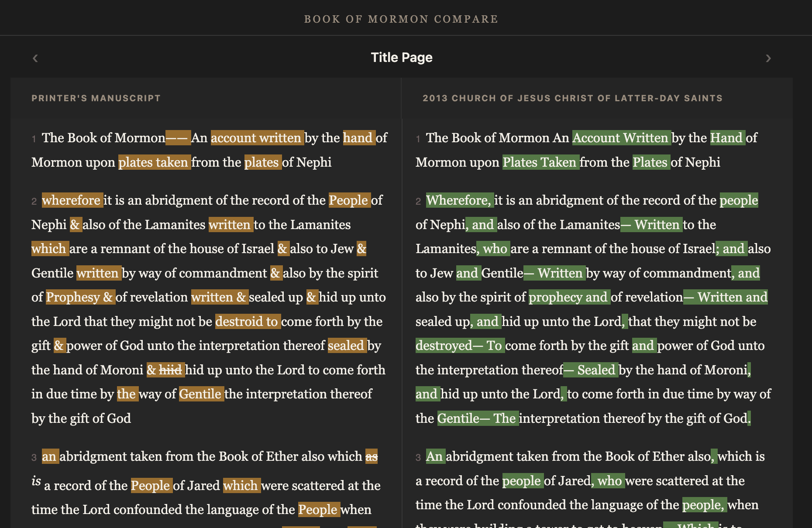812x528 pixels.
Task: Click highlighted 'Gentile' before 'the interpretation' in manuscript
Action: pyautogui.click(x=201, y=394)
